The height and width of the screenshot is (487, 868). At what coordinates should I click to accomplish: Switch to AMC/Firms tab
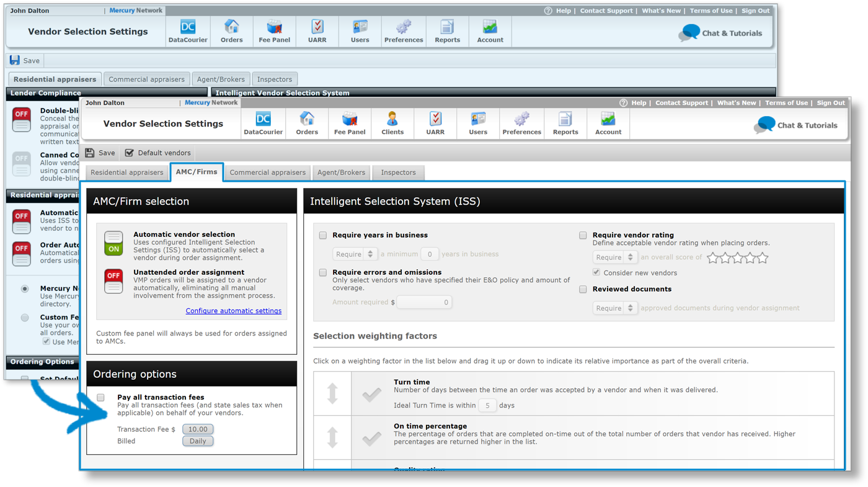tap(197, 172)
